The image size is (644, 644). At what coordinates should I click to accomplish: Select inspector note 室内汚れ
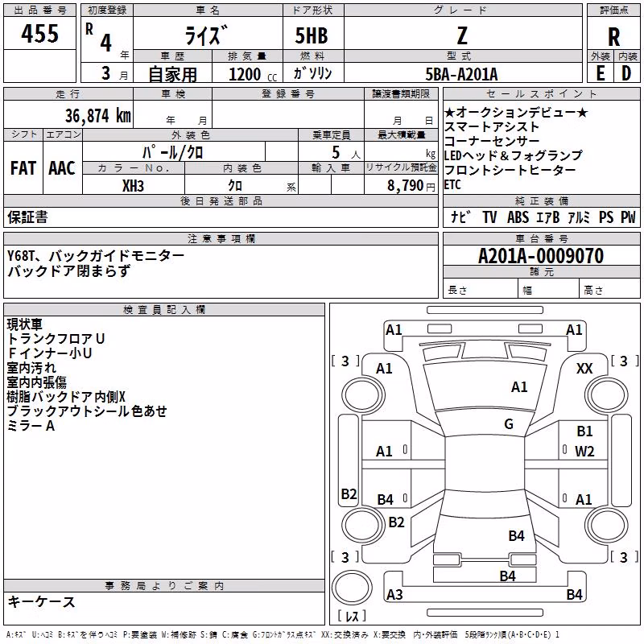click(x=31, y=368)
